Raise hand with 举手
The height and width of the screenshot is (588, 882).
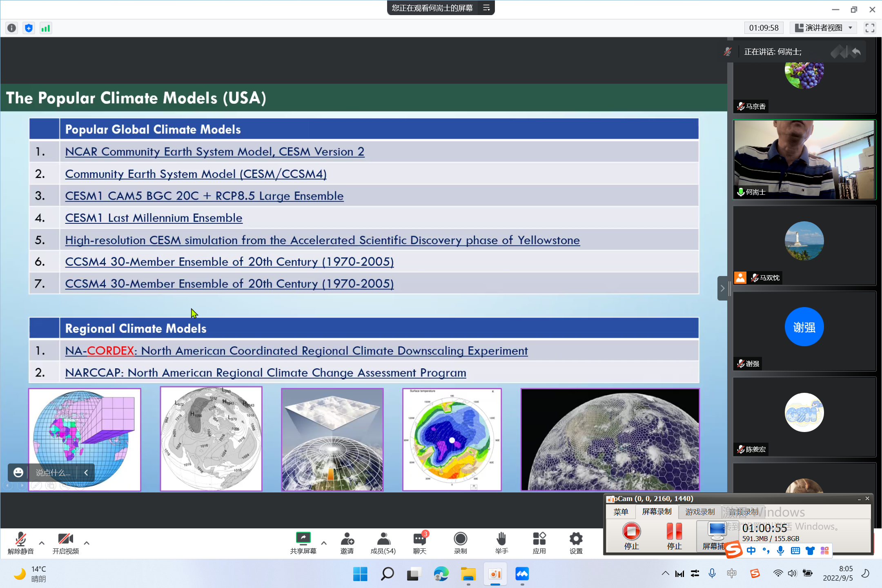501,543
